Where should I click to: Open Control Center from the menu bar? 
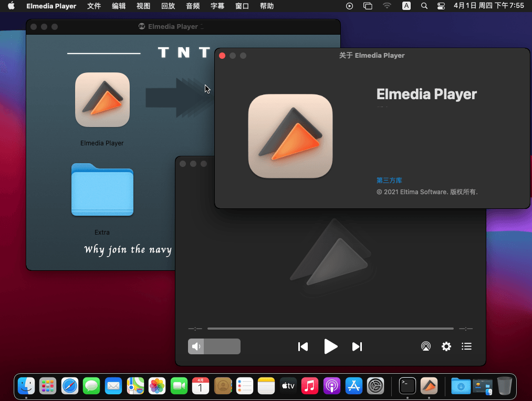coord(441,6)
